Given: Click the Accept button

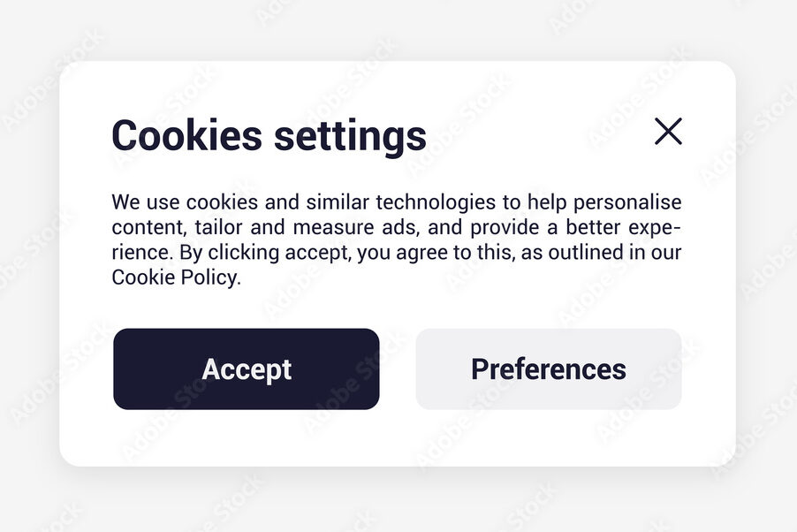Looking at the screenshot, I should [x=246, y=369].
